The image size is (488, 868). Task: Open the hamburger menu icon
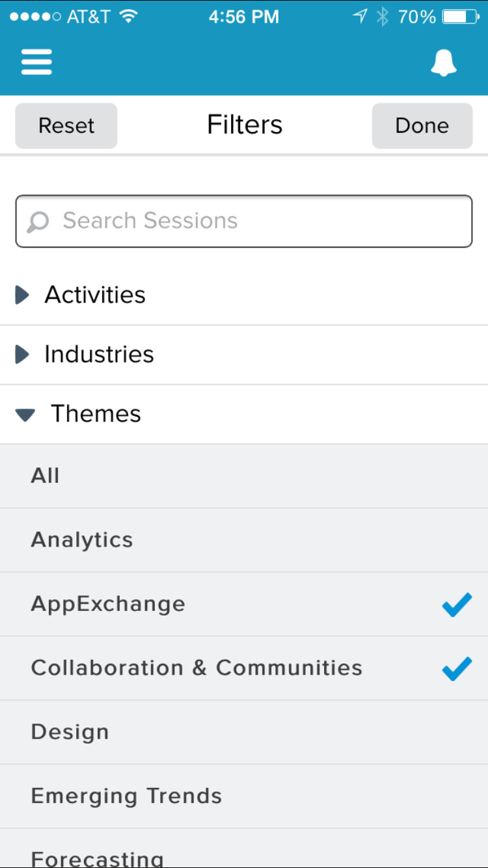(x=36, y=62)
